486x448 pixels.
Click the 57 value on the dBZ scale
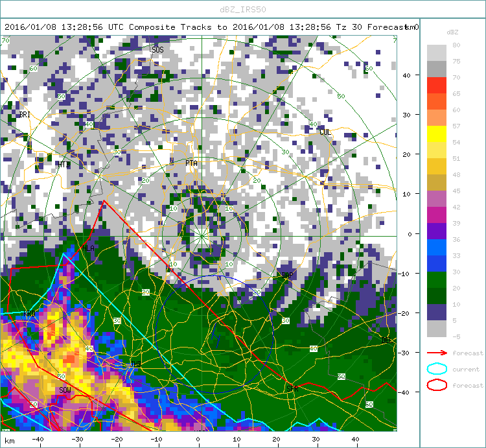456,126
